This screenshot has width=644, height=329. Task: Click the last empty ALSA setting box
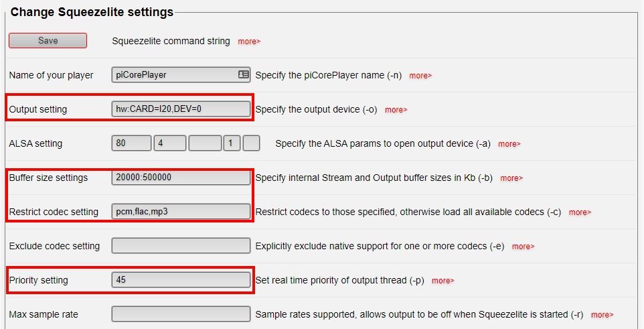[x=251, y=143]
